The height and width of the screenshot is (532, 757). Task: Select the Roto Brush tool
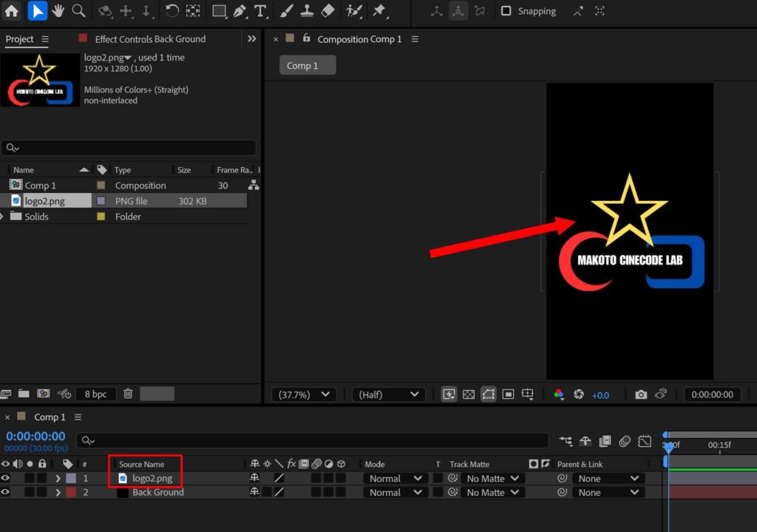point(354,10)
